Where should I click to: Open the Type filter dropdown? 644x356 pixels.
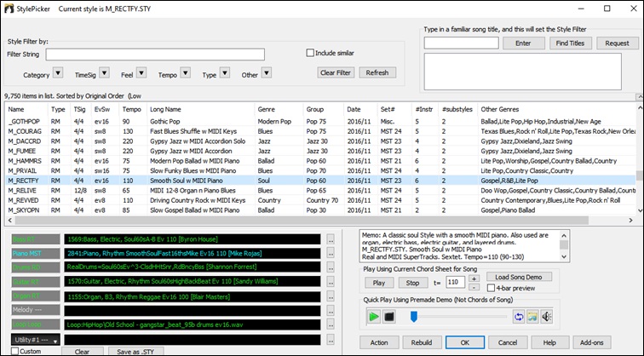[225, 73]
